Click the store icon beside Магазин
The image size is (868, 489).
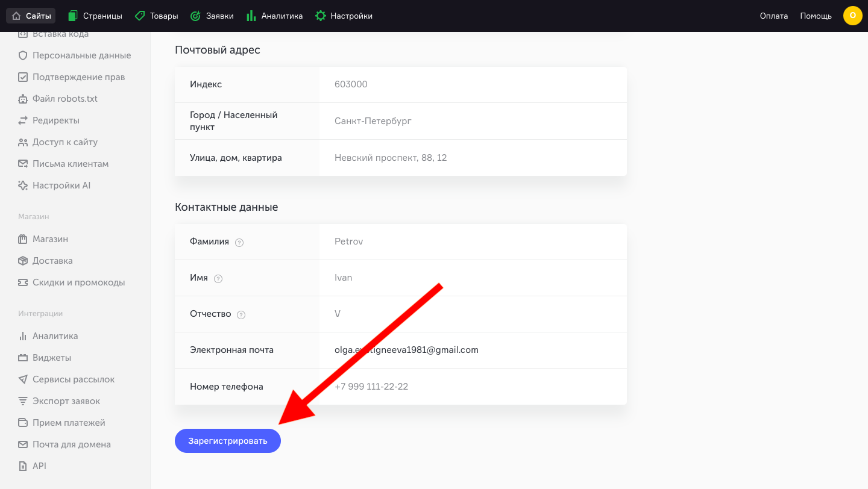coord(23,239)
